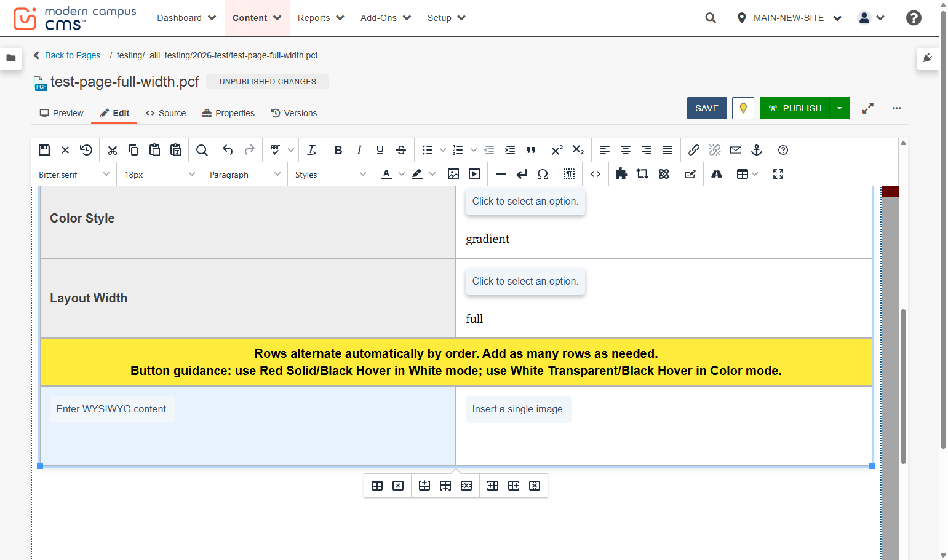Open the snippet puzzle-piece icon
This screenshot has width=948, height=560.
[621, 174]
